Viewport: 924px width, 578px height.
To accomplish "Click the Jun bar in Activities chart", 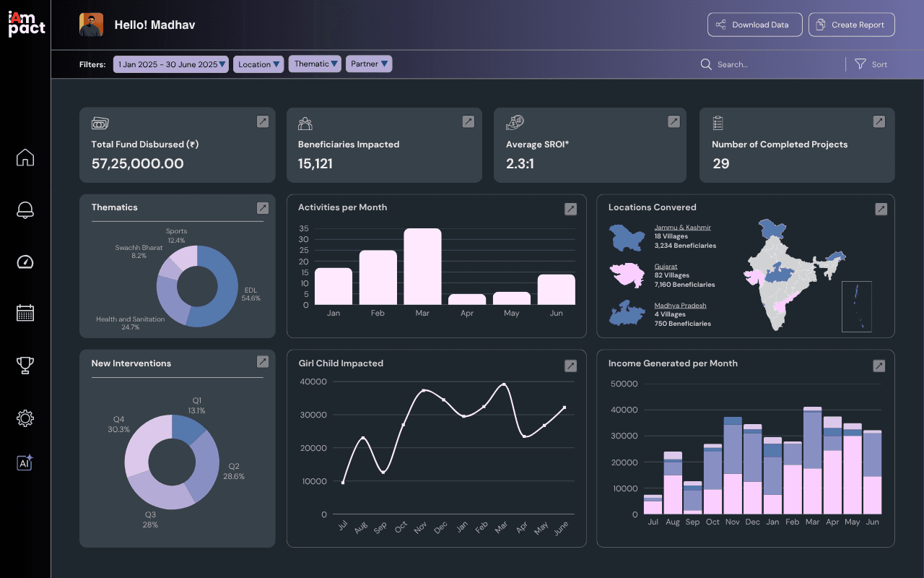I will 557,290.
